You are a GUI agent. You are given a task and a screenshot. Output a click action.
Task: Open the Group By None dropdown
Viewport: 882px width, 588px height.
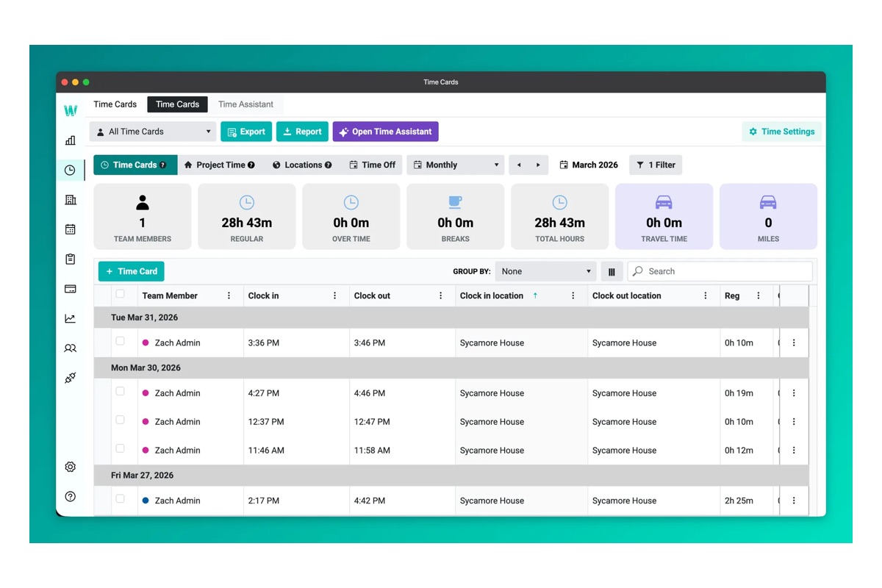[x=545, y=271]
